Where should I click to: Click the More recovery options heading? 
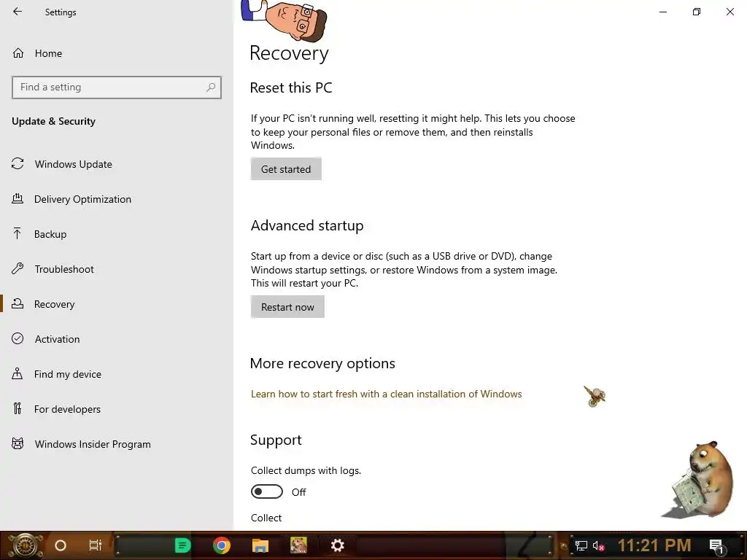322,363
